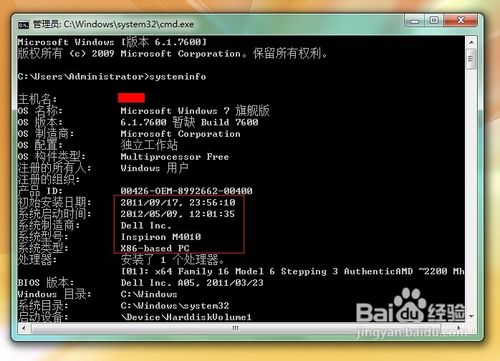
Task: Click the label 系统启动时间:
Action: (54, 214)
